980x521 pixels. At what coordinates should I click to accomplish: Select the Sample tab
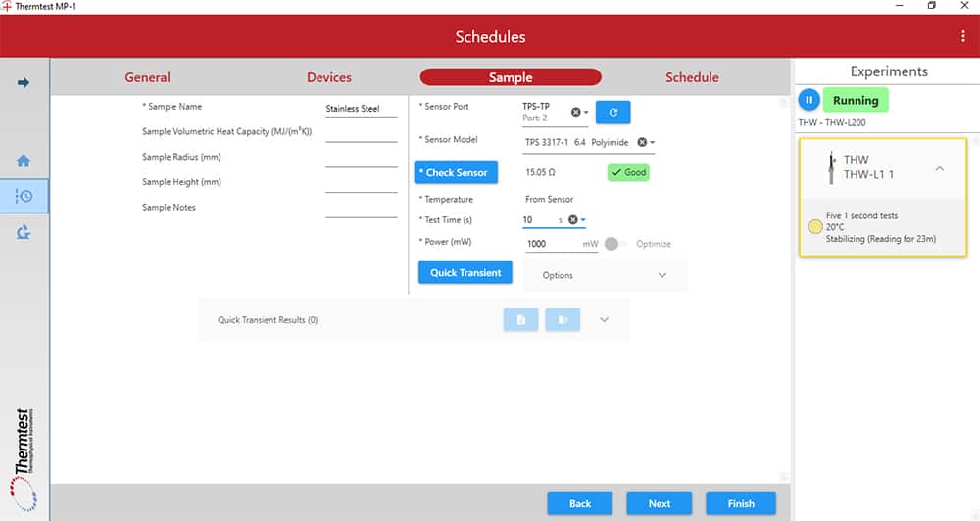[511, 77]
